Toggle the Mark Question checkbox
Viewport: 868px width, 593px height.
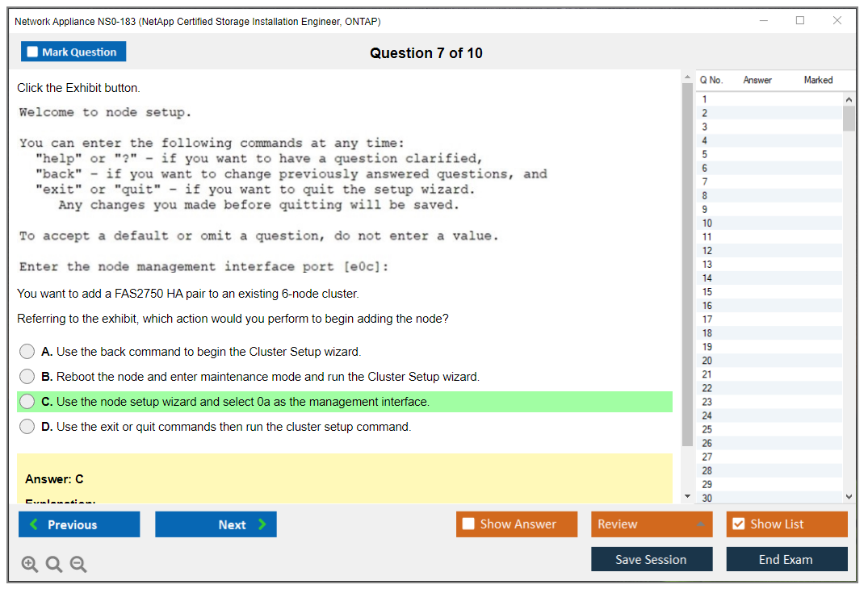coord(33,52)
